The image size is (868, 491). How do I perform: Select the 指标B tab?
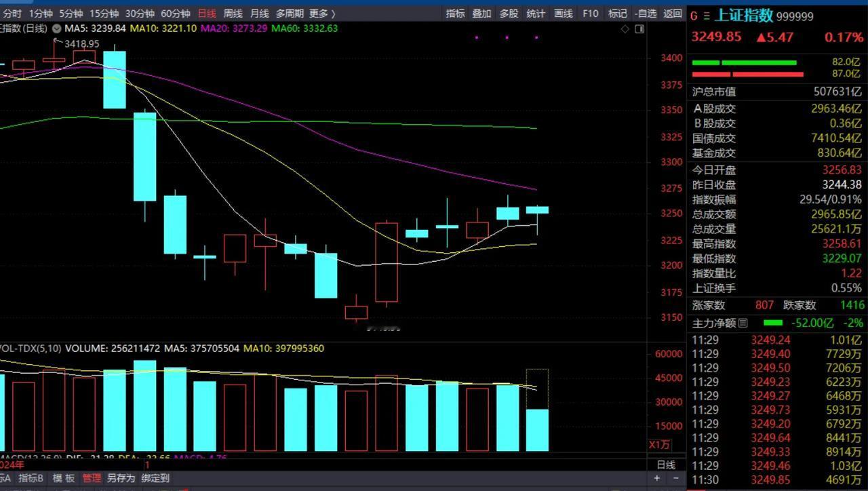31,478
